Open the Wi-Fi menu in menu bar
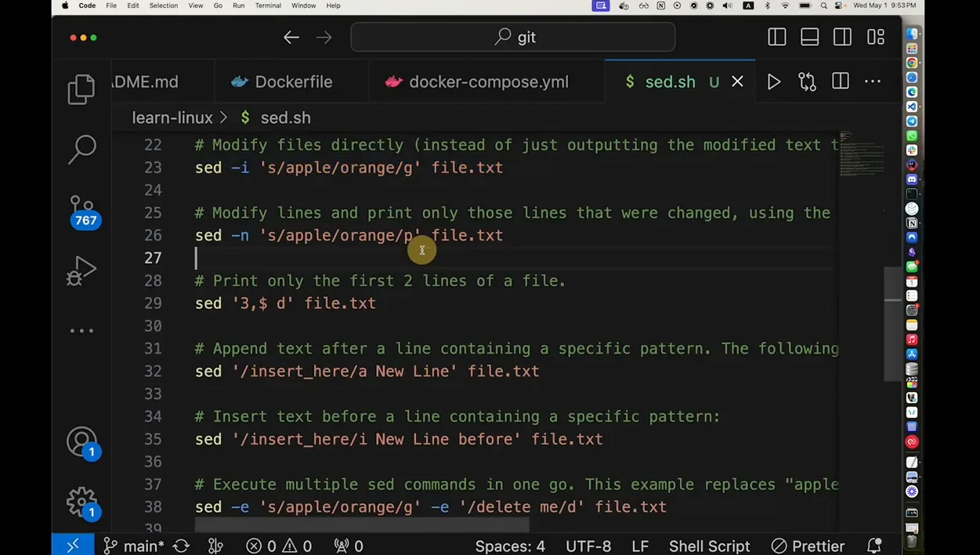The height and width of the screenshot is (555, 980). (785, 5)
